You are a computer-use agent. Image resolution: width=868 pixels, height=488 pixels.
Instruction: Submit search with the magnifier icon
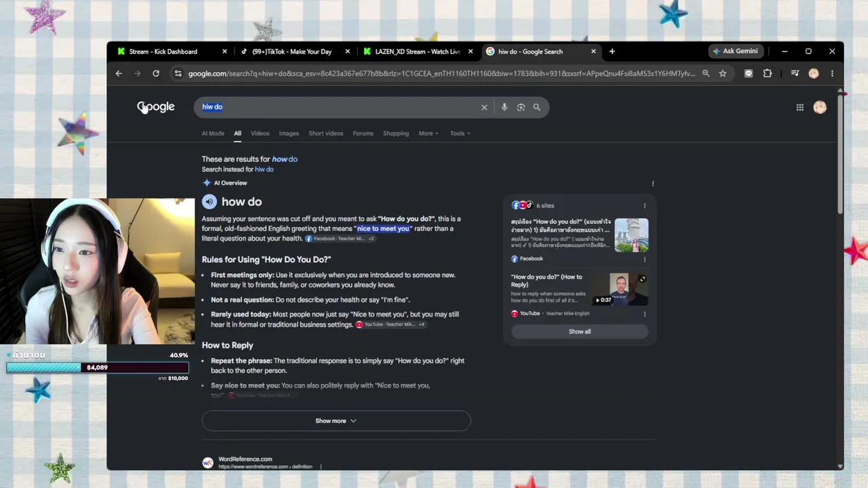point(537,107)
